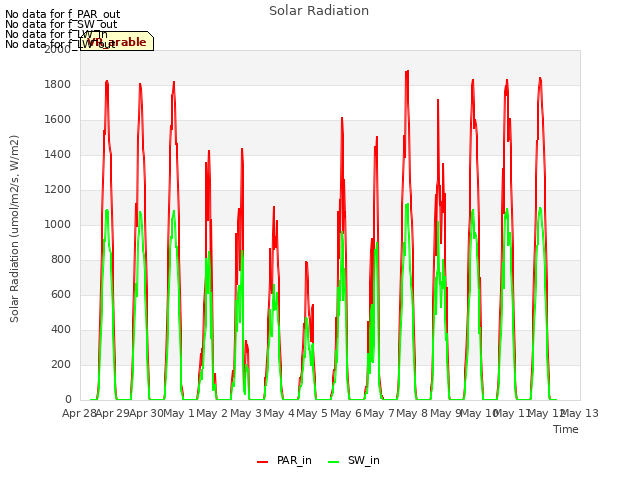Click the 0 y-axis tick label

[68, 399]
